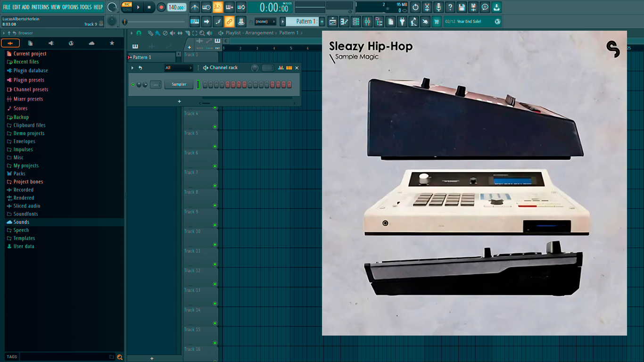Enable typing keyboard to piano icon
Screen dimensions: 644x362
(195, 21)
